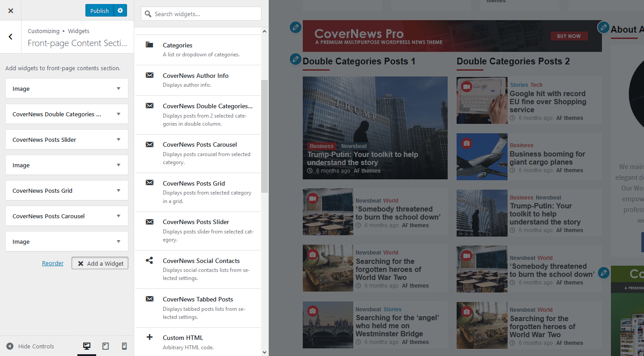
Task: Click BUY NOW on CoverNews Pro banner
Action: (x=569, y=36)
